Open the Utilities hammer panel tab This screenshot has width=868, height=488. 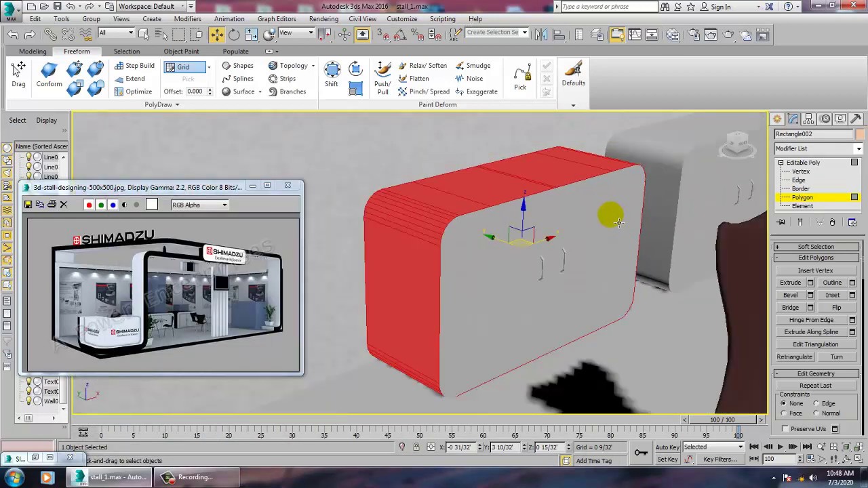(856, 119)
